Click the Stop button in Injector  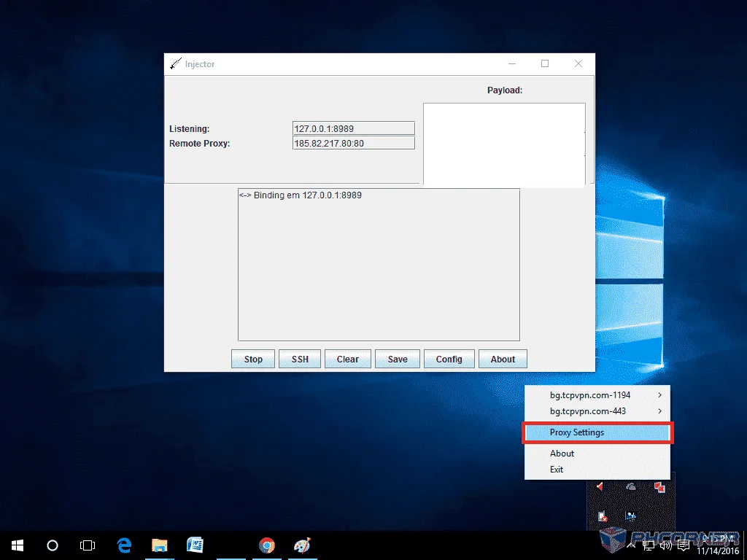(x=253, y=359)
